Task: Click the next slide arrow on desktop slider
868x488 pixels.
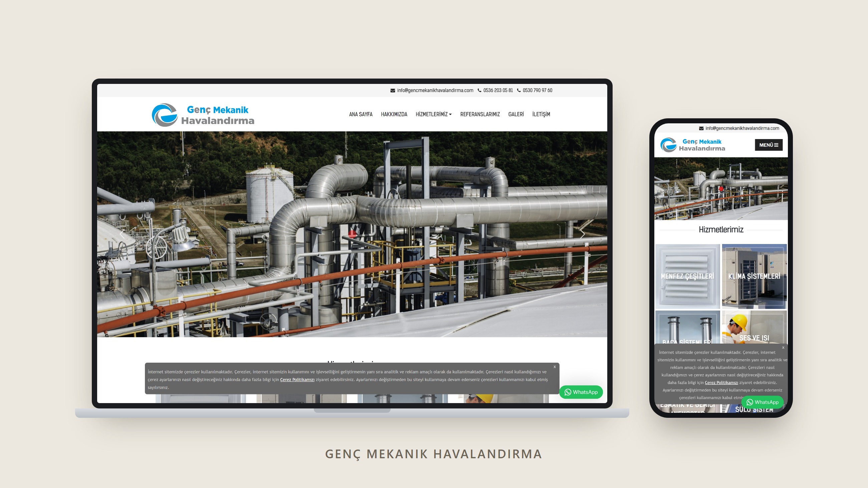Action: [582, 234]
